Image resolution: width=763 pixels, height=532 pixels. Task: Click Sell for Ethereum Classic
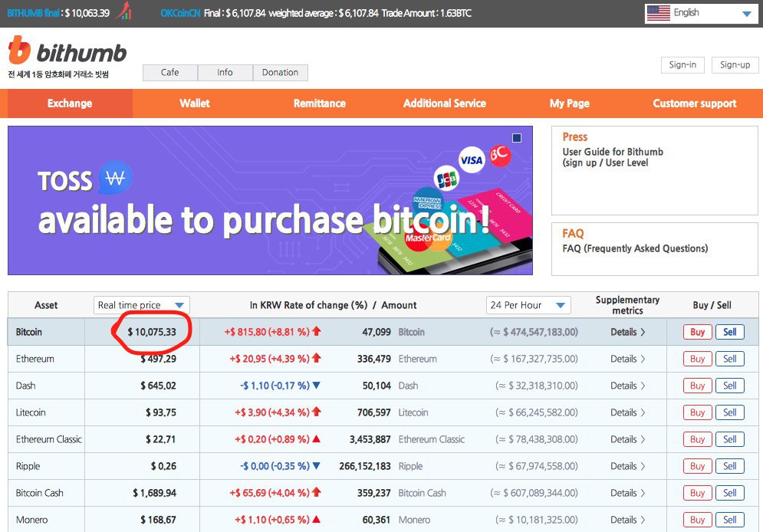point(730,439)
